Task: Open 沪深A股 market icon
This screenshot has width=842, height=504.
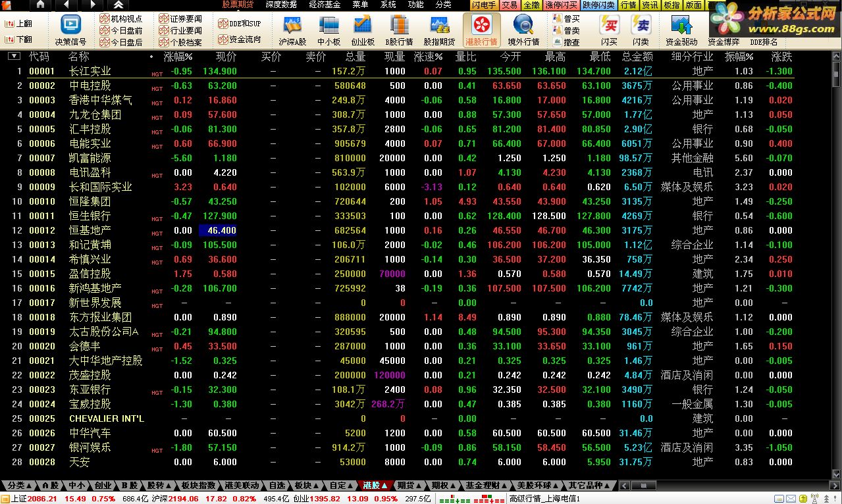Action: pos(292,25)
